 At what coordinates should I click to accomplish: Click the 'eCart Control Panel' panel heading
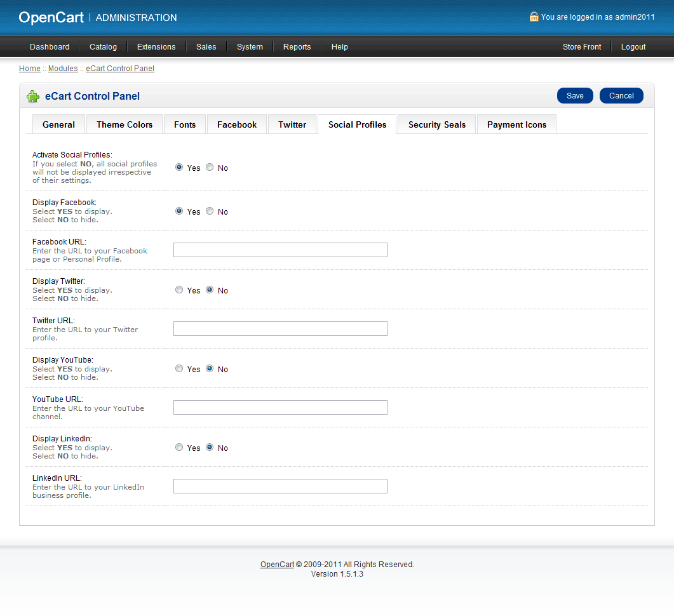92,97
